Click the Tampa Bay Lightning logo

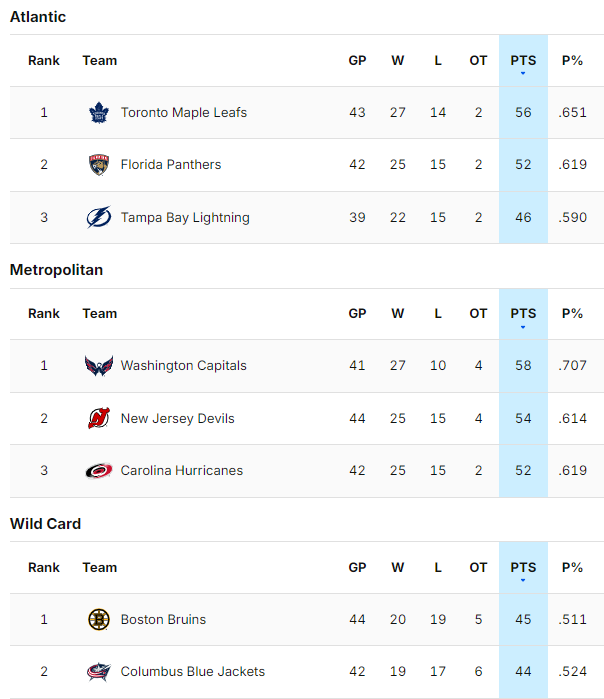point(98,218)
